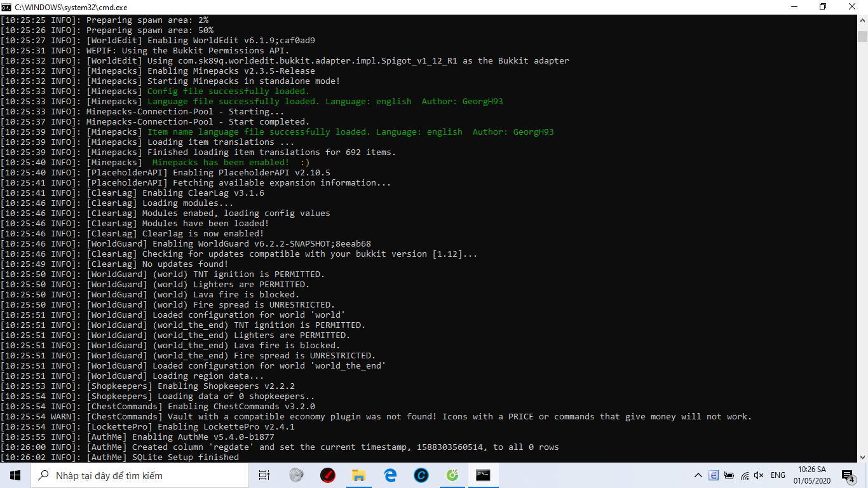Open the Windows Start menu

15,475
